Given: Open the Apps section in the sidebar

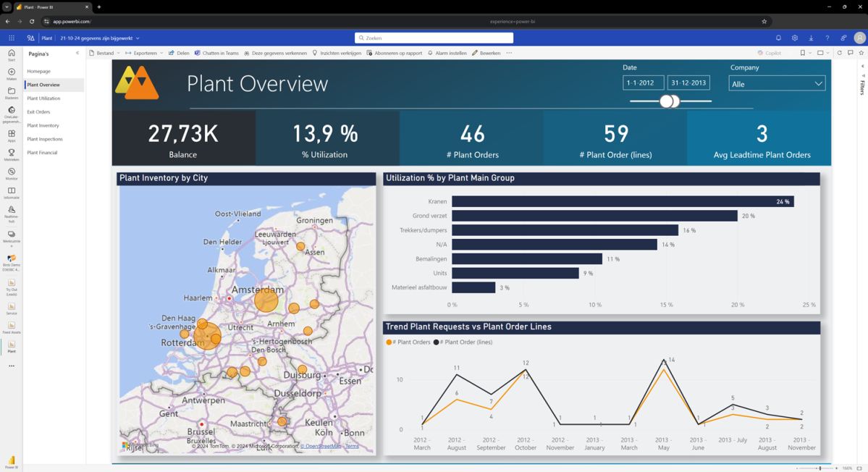Looking at the screenshot, I should point(11,136).
